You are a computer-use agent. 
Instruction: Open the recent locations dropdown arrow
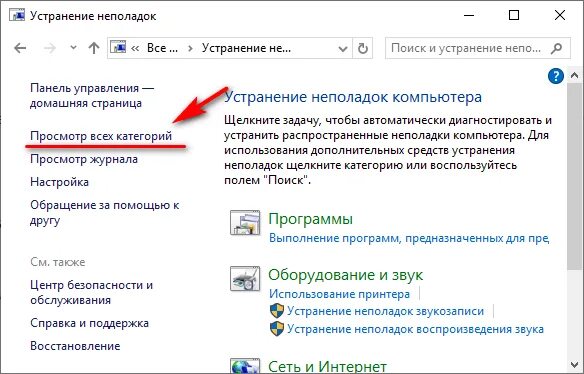73,48
